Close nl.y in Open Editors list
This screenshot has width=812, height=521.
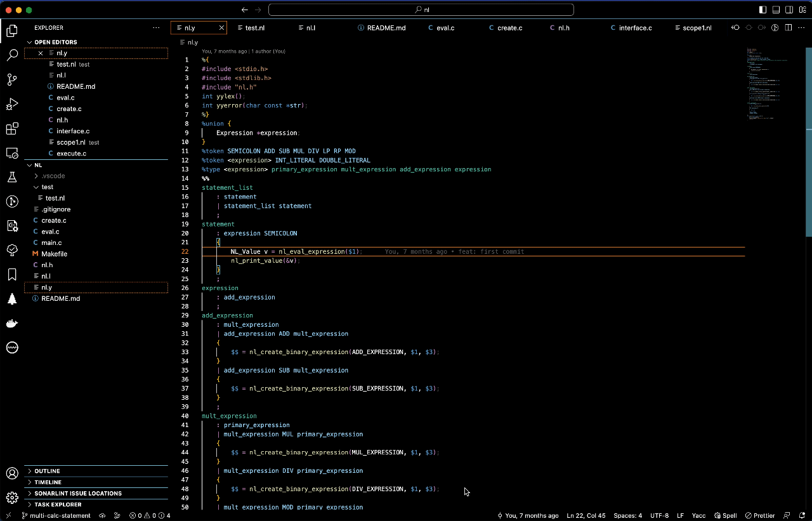41,53
